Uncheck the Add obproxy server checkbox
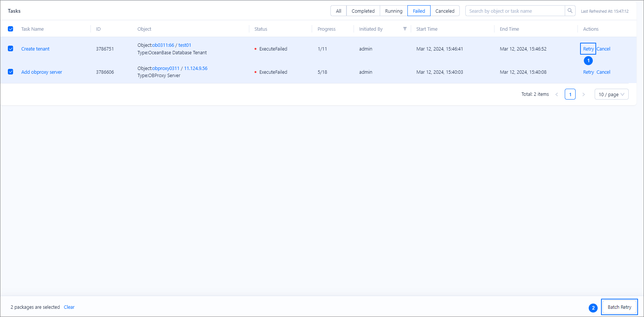Screen dimensions: 644x317 10,72
